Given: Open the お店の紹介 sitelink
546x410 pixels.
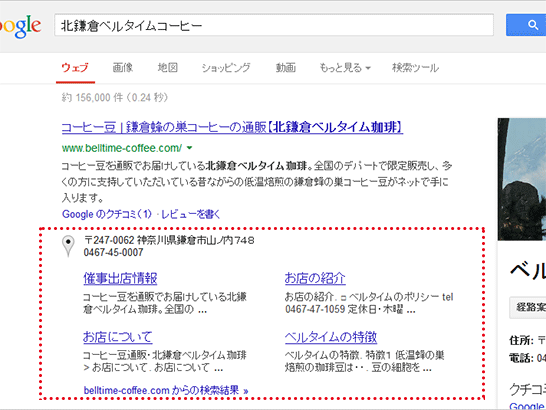Looking at the screenshot, I should pos(315,278).
